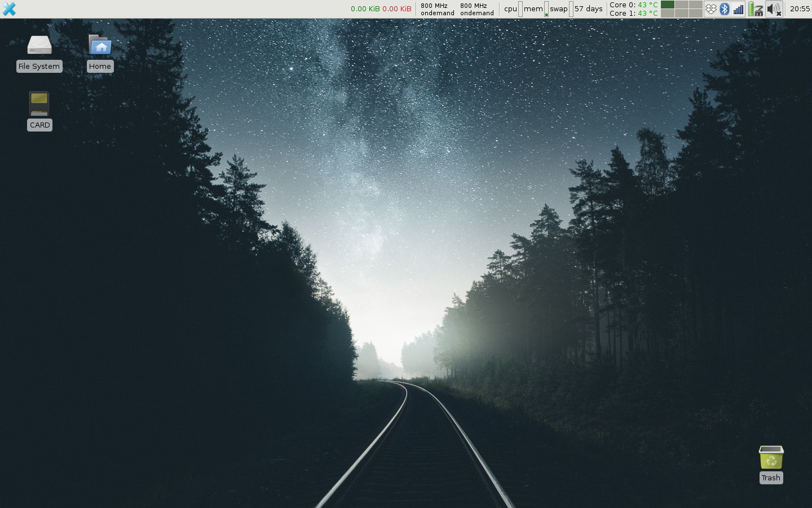Click the 57 days uptime label
This screenshot has height=508, width=812.
coord(588,9)
